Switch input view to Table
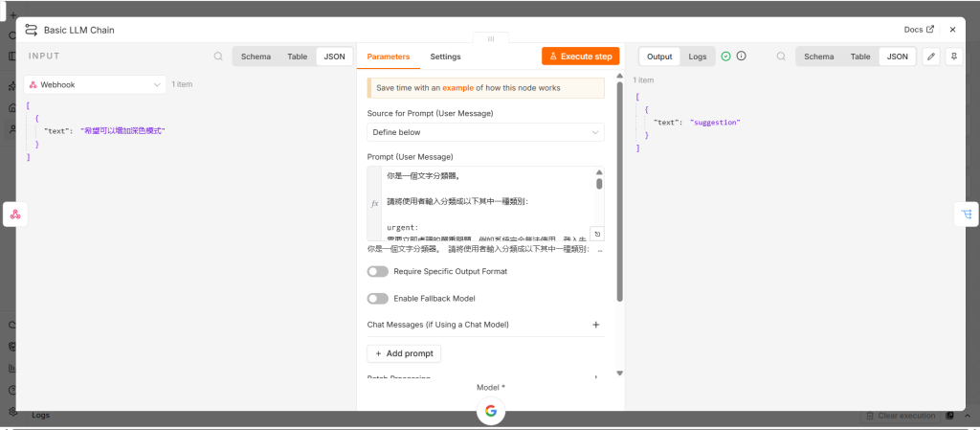Viewport: 980px width, 430px height. [x=298, y=57]
